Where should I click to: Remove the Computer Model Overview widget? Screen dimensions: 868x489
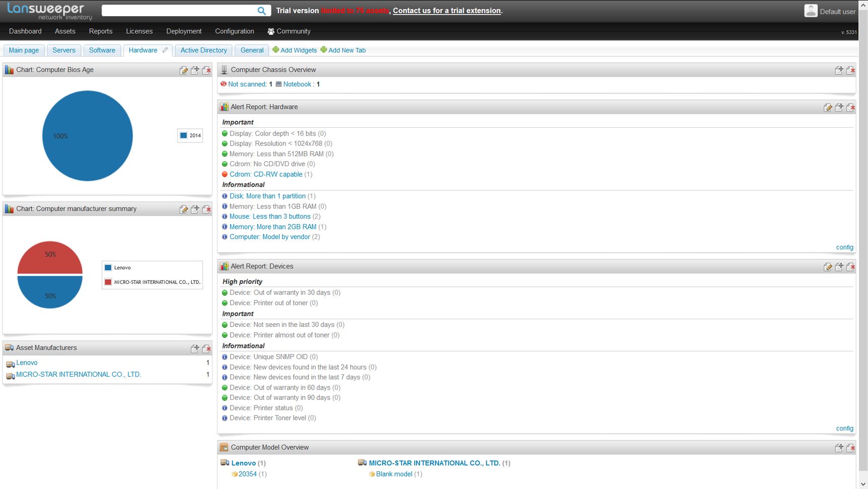(x=850, y=448)
